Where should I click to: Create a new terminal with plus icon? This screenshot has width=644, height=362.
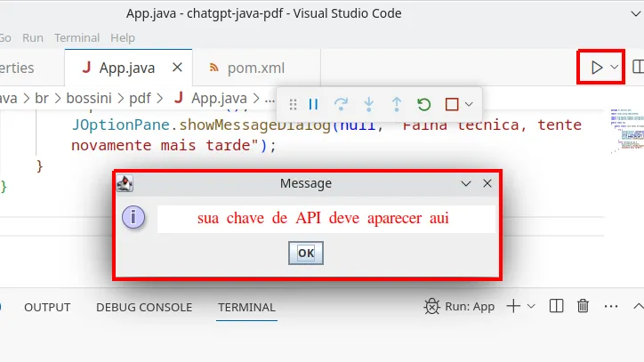pos(513,306)
